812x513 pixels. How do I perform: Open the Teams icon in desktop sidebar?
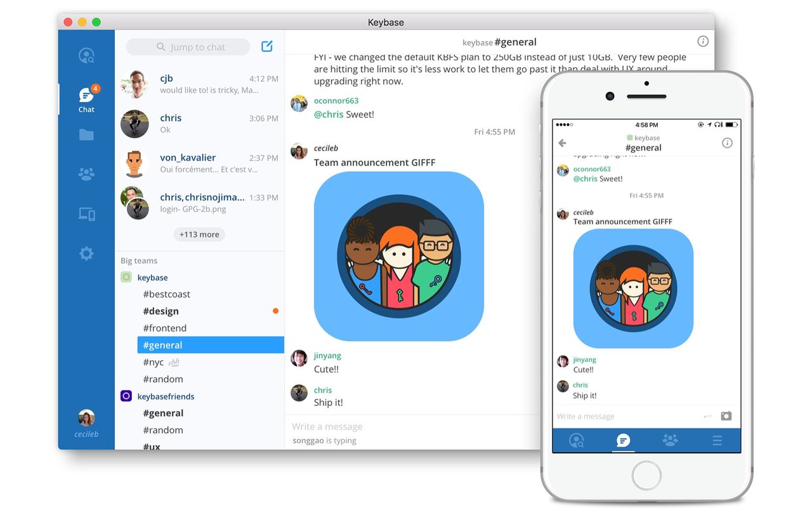[86, 174]
